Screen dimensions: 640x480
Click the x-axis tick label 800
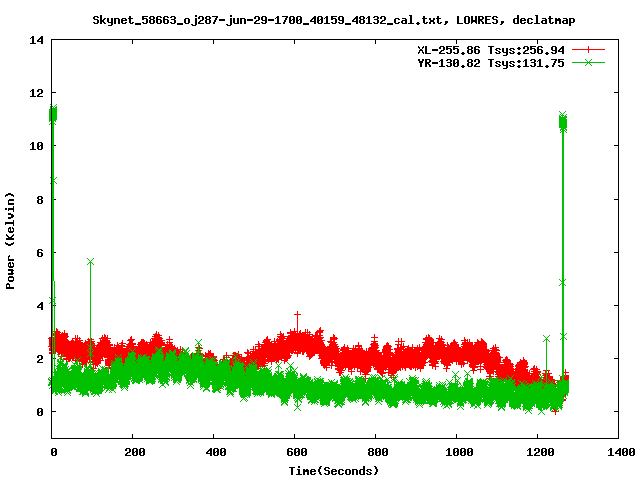[x=378, y=452]
